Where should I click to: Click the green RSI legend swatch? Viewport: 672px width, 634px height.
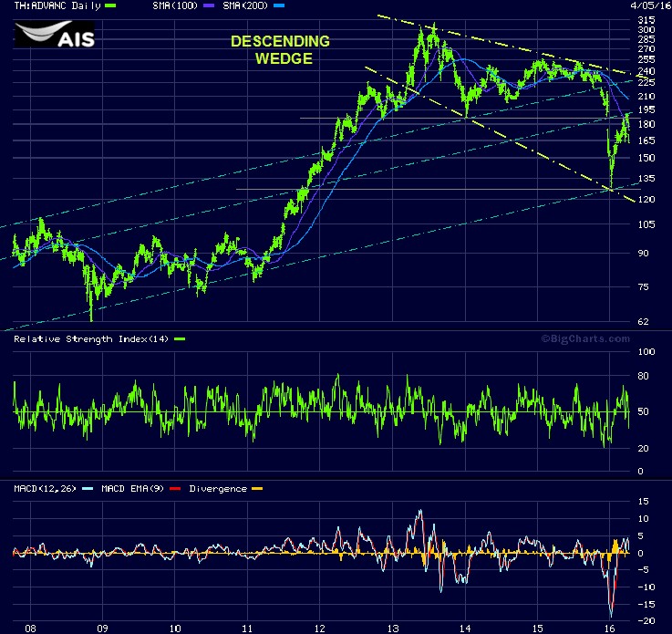click(180, 339)
